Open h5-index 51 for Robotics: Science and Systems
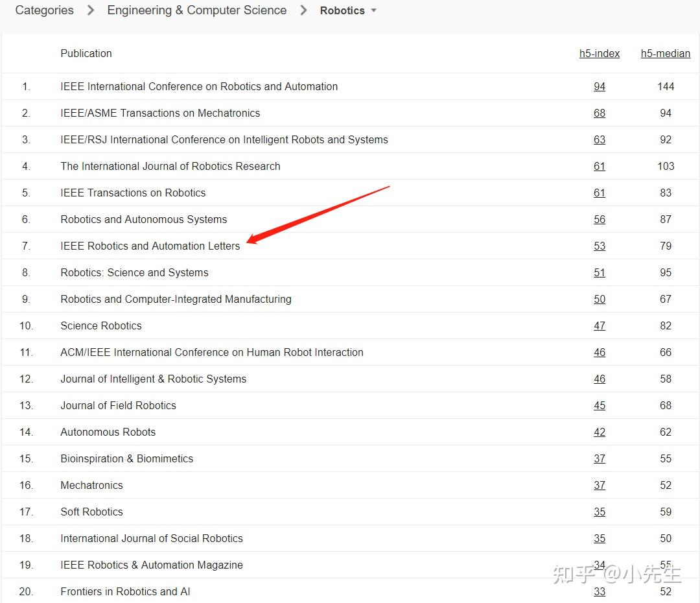700x603 pixels. [600, 272]
